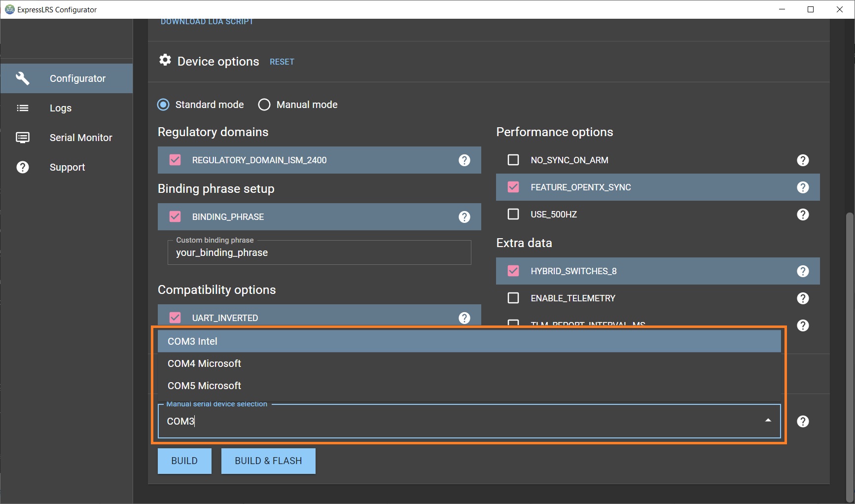Click the Support question mark icon
The image size is (855, 504).
[x=23, y=167]
